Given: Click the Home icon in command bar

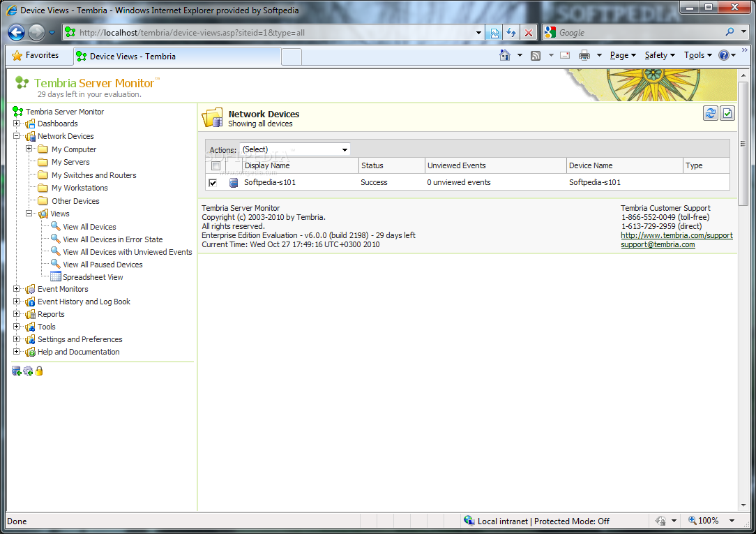Looking at the screenshot, I should (505, 55).
